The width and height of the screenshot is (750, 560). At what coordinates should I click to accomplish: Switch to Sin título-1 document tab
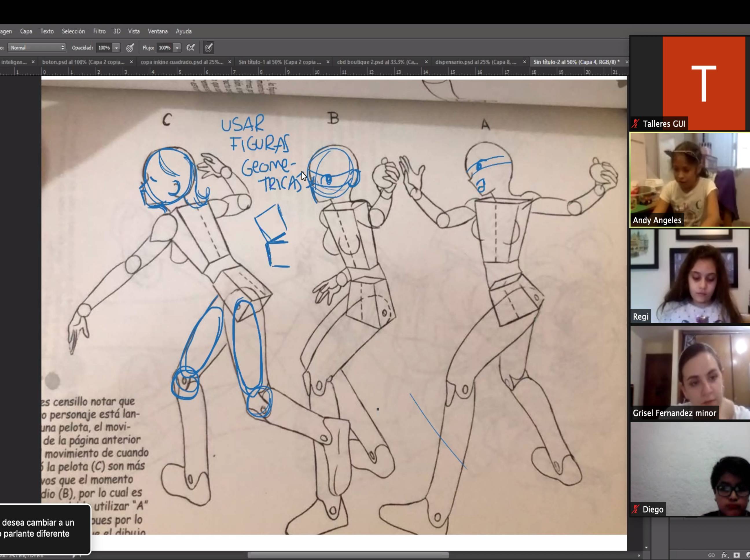(x=280, y=62)
